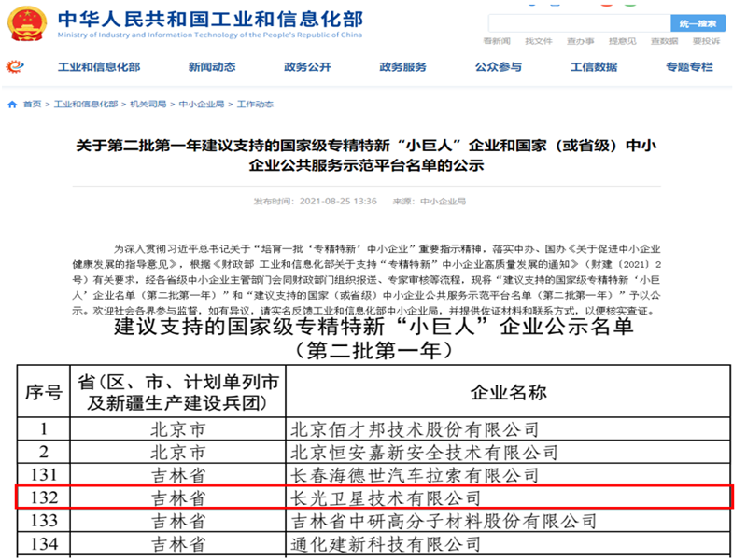Open the 工信数据 navigation menu
Screen dimensions: 747x560
[x=594, y=67]
